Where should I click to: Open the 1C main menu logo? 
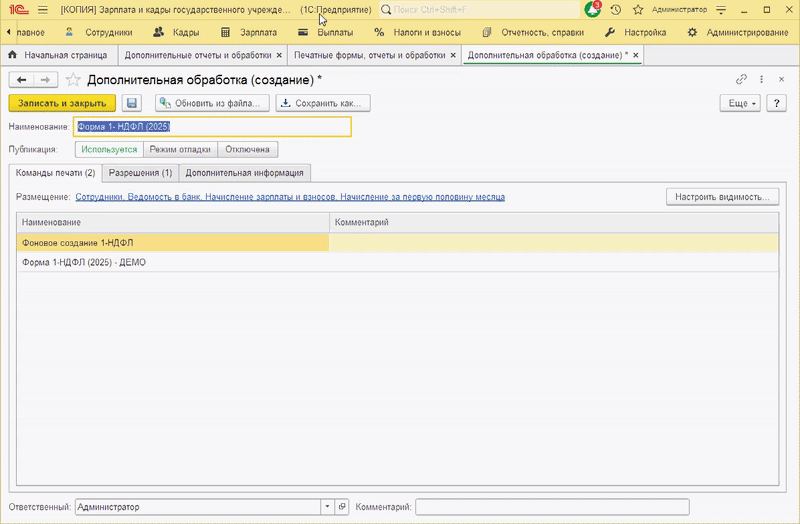[x=19, y=10]
